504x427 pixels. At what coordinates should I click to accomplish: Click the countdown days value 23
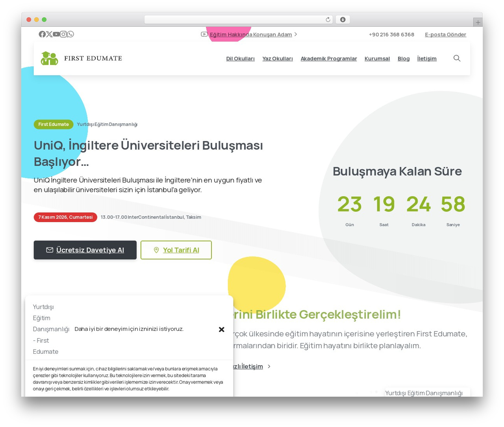coord(350,204)
